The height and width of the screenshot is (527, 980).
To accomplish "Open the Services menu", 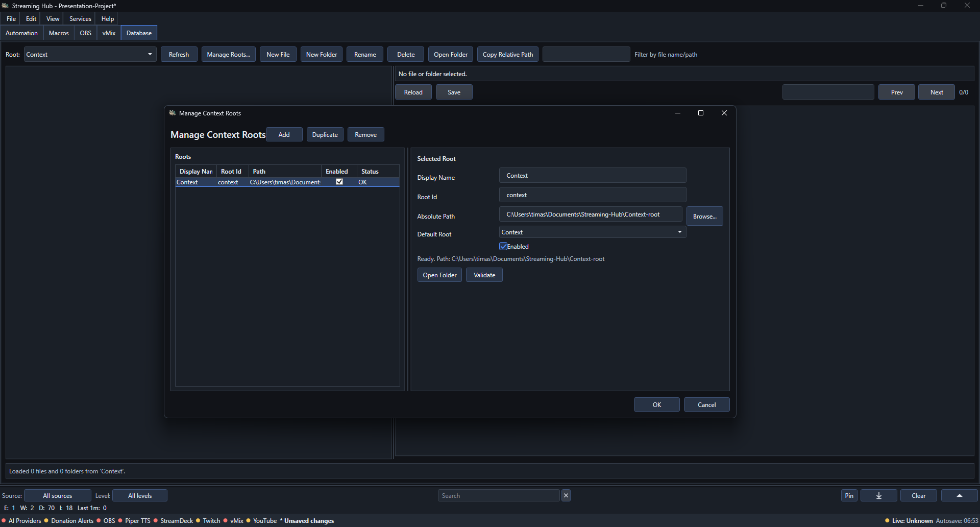I will (x=80, y=18).
